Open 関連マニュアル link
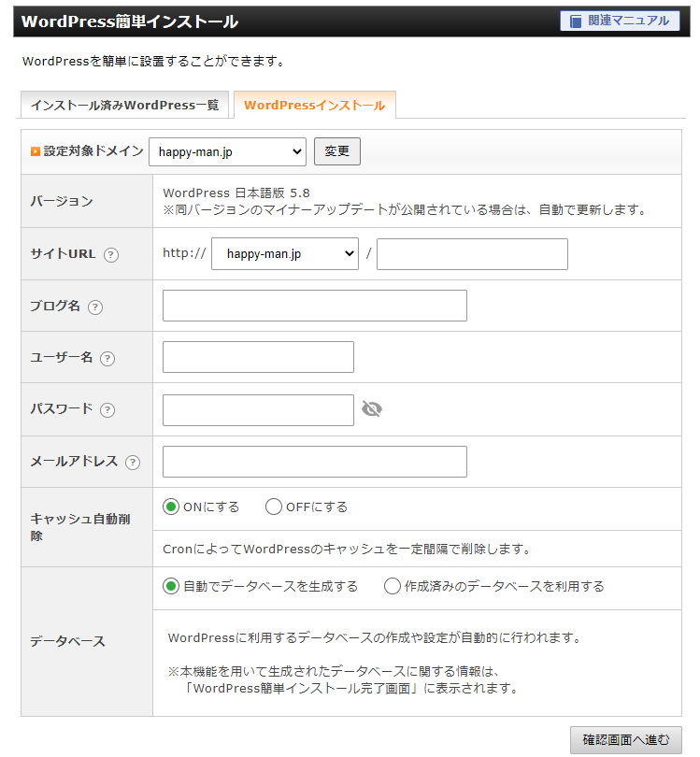This screenshot has height=757, width=700. [620, 21]
